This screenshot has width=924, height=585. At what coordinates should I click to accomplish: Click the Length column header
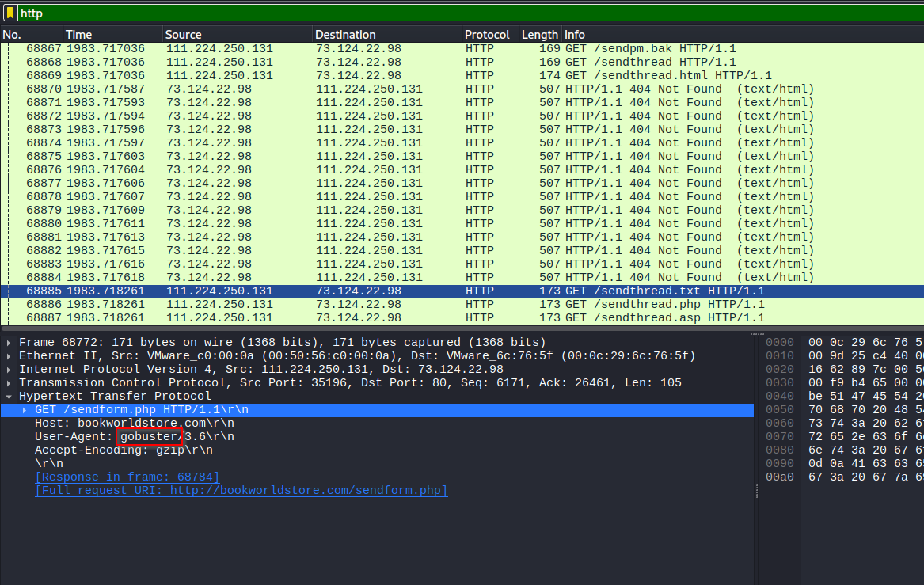(x=539, y=35)
